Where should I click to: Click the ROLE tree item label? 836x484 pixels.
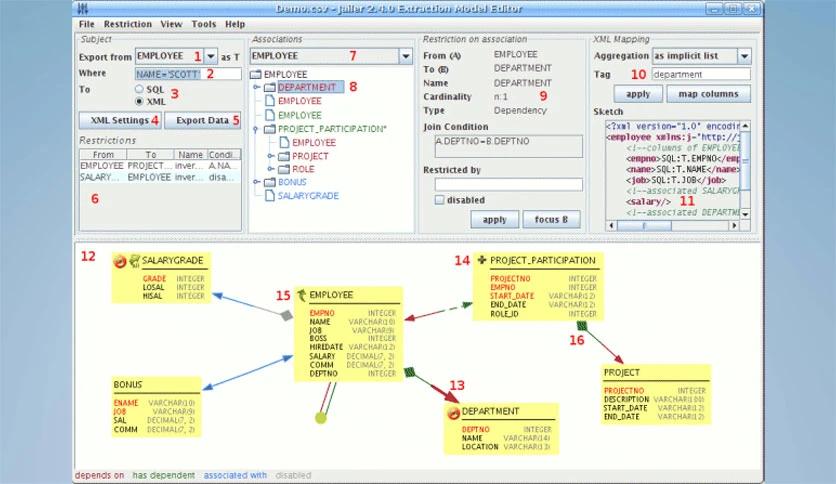[x=303, y=169]
